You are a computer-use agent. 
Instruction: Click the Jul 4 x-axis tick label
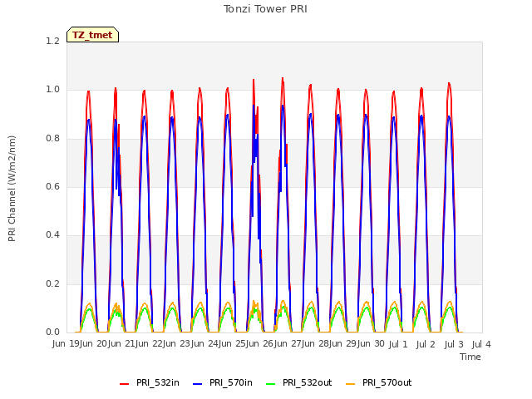coord(481,344)
